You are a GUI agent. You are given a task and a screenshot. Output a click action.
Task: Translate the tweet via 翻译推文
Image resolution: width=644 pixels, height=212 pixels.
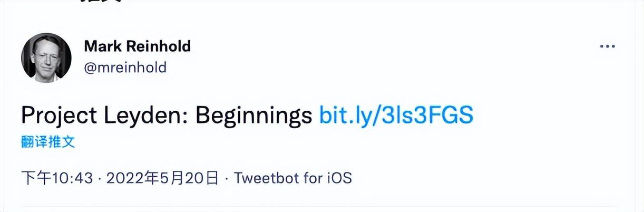click(x=48, y=141)
